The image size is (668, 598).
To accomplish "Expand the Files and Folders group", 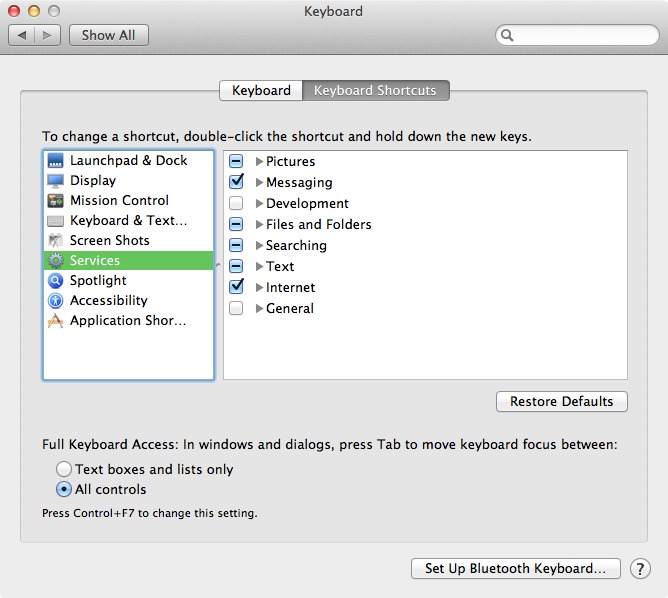I will point(259,225).
